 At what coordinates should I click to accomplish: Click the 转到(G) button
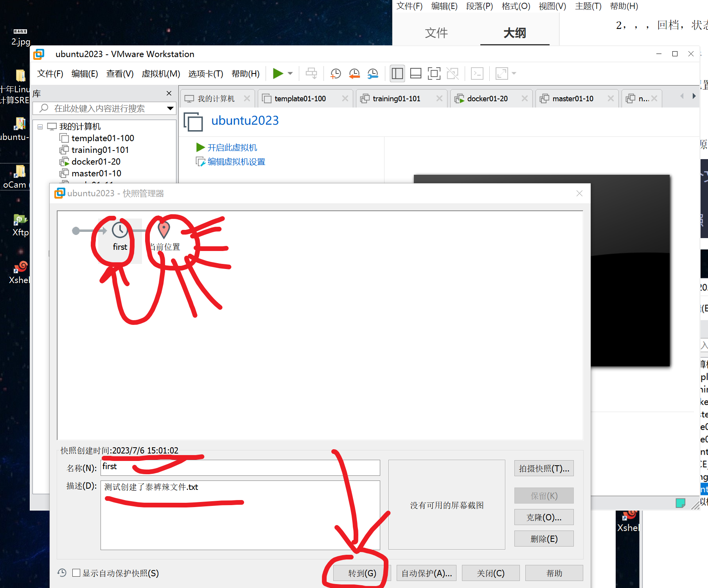coord(362,573)
